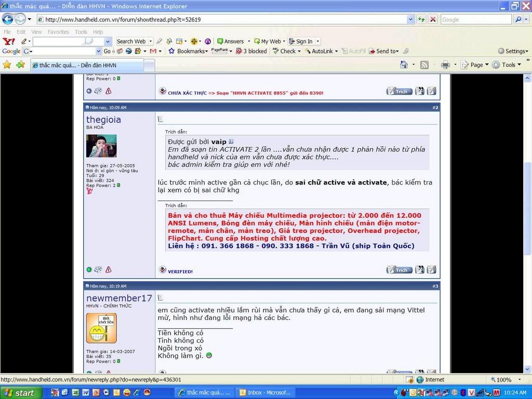The width and height of the screenshot is (532, 399).
Task: Click in the Google search box at top right
Action: pyautogui.click(x=476, y=20)
